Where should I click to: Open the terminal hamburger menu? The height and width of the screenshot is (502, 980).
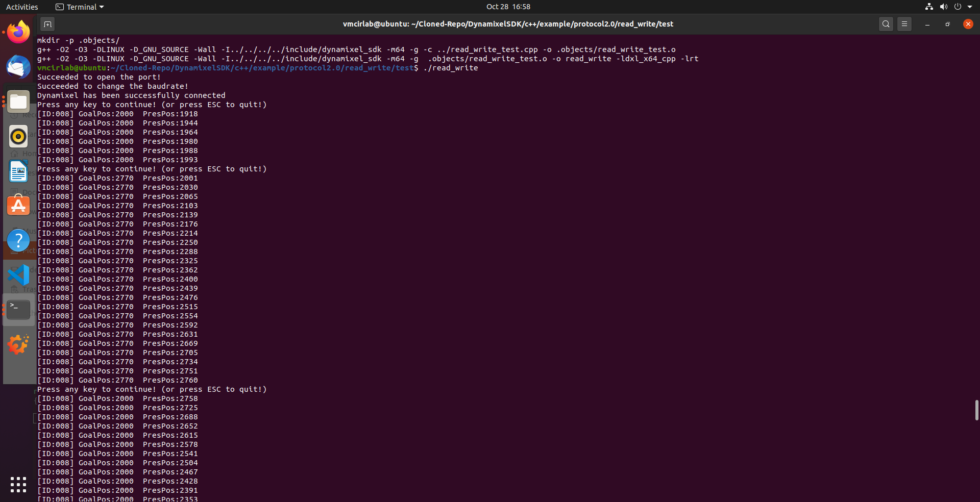[x=904, y=23]
